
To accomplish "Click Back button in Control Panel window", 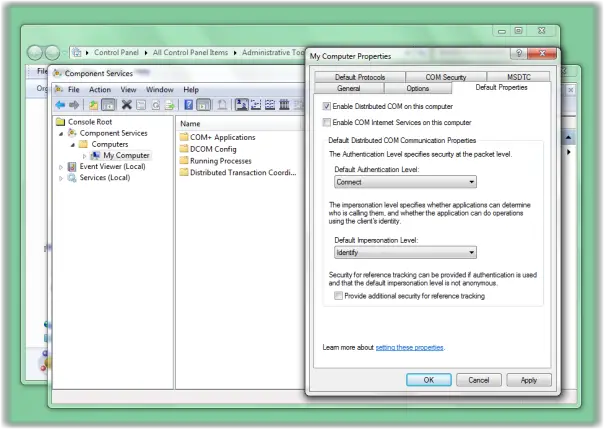I will [35, 52].
